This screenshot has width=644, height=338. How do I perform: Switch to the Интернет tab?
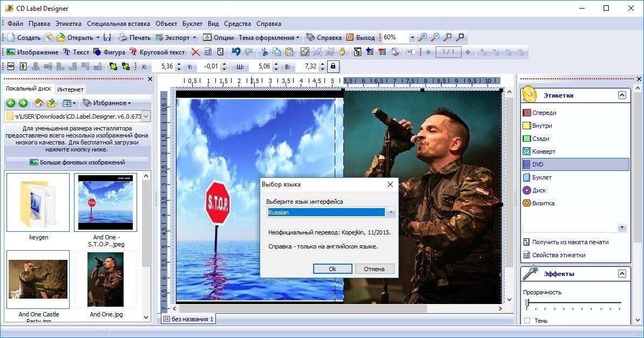[x=70, y=89]
